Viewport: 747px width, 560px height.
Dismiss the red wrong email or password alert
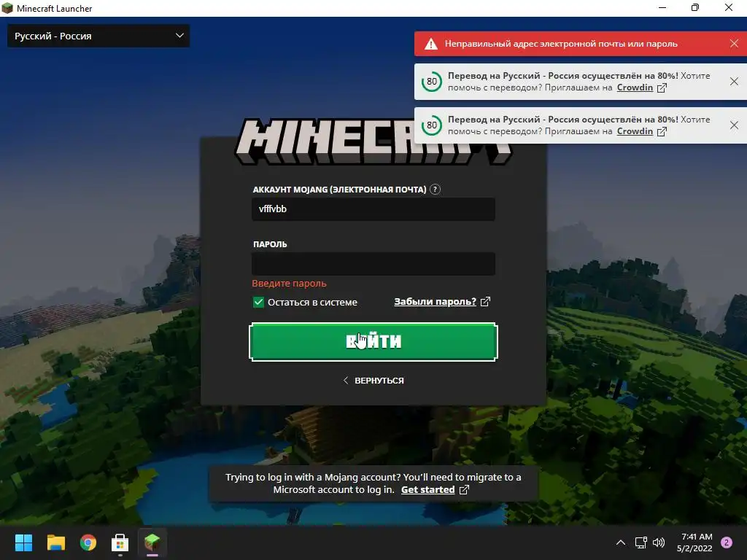(734, 44)
